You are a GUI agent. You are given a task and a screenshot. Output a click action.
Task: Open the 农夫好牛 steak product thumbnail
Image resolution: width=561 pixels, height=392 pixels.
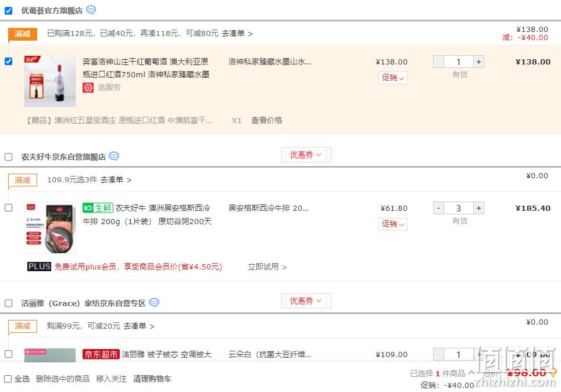point(50,228)
